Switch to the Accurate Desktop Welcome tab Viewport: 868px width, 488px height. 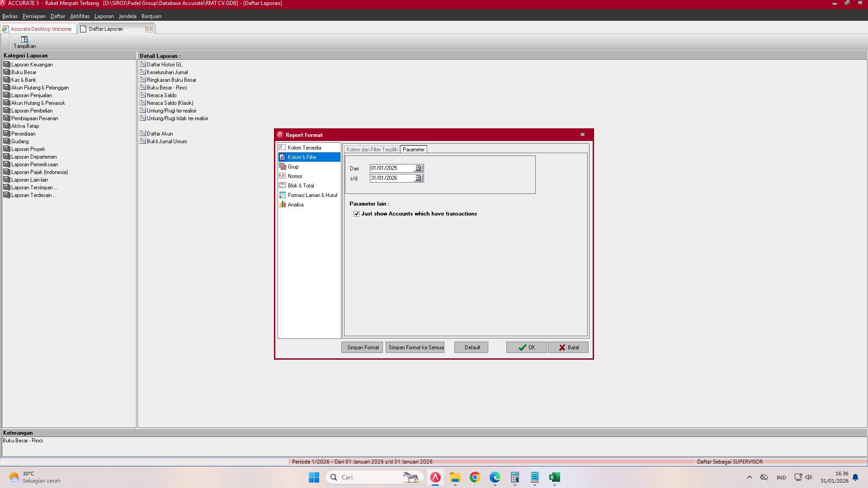coord(39,28)
